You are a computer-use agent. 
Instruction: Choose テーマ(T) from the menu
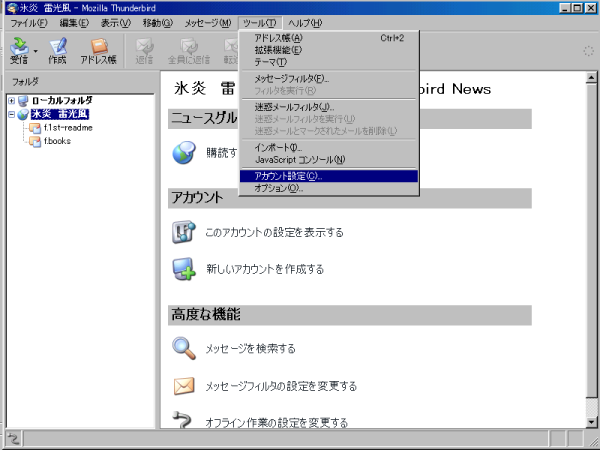tap(329, 62)
